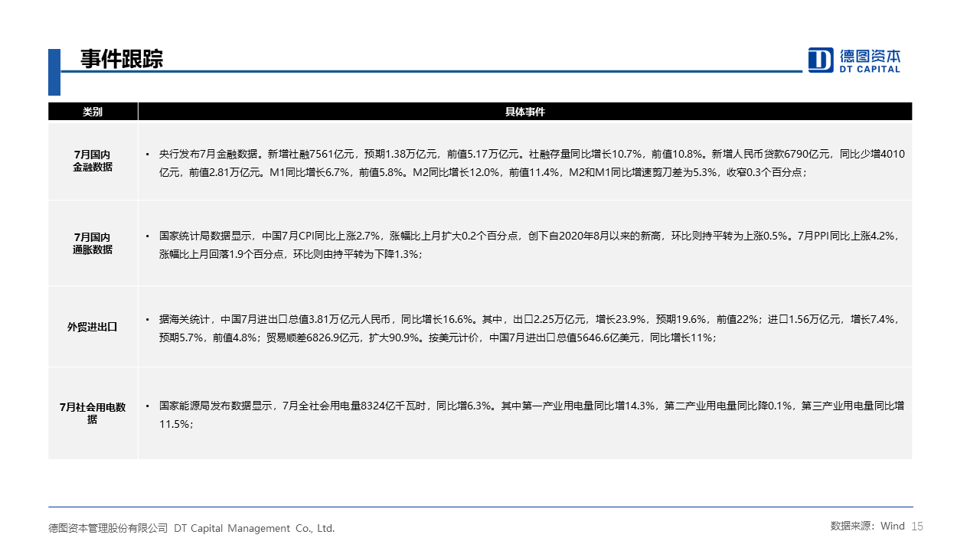Image resolution: width=980 pixels, height=551 pixels.
Task: Click the line ending with 11.5%；
Action: 175,424
